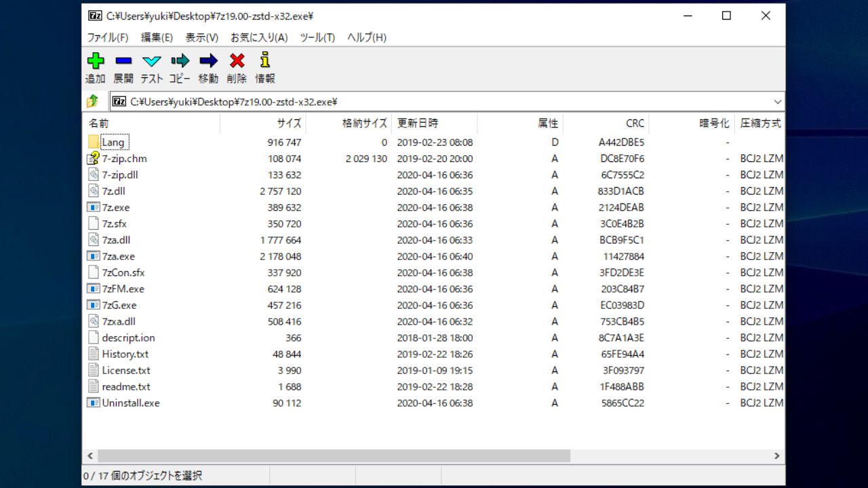Image resolution: width=868 pixels, height=488 pixels.
Task: Select the 7za.dll file icon
Action: [94, 240]
